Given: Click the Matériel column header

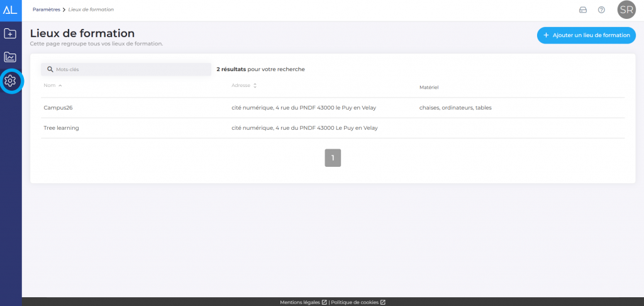Looking at the screenshot, I should tap(428, 87).
